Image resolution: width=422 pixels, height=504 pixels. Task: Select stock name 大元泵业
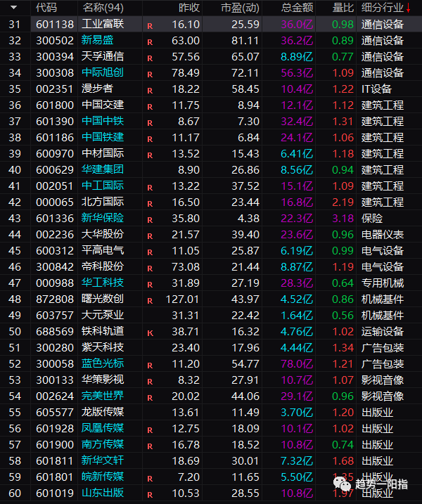coord(103,316)
